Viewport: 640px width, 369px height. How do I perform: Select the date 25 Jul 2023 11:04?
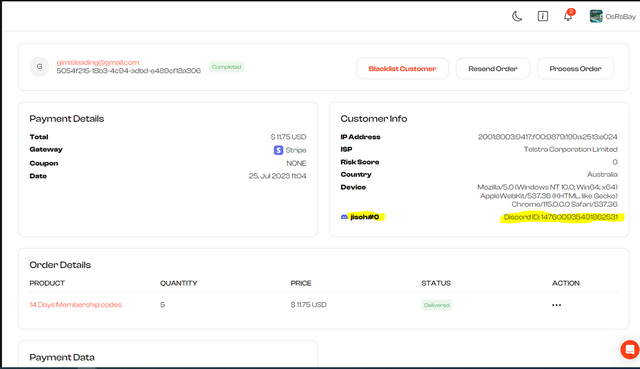click(x=278, y=176)
